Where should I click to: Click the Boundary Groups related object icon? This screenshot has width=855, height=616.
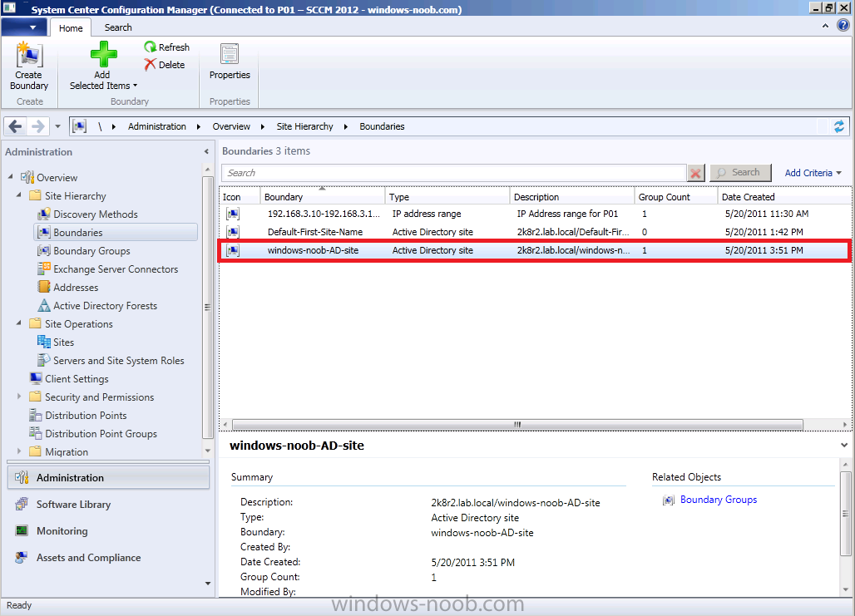pos(668,500)
